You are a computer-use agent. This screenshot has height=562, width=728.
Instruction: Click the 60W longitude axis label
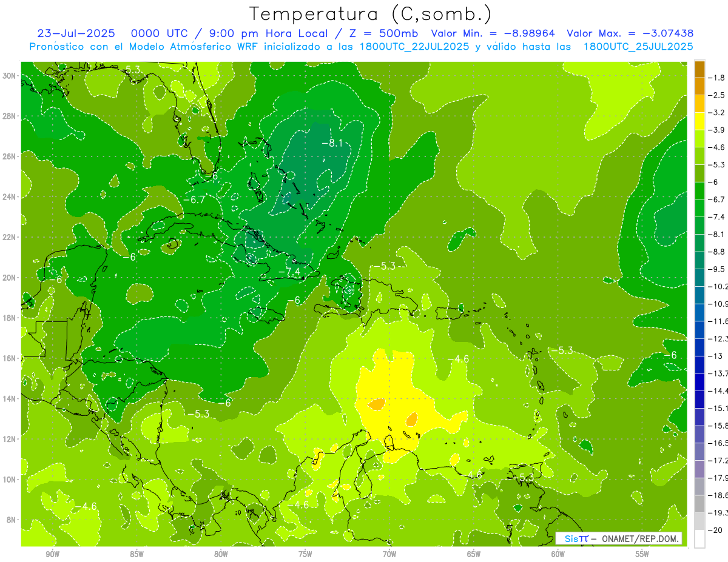558,554
